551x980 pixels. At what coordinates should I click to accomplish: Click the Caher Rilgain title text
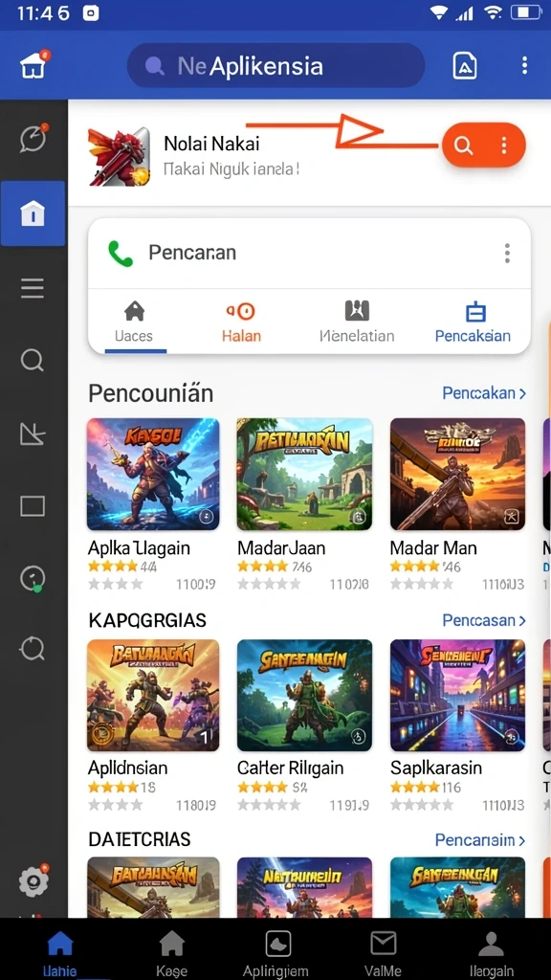coord(290,768)
